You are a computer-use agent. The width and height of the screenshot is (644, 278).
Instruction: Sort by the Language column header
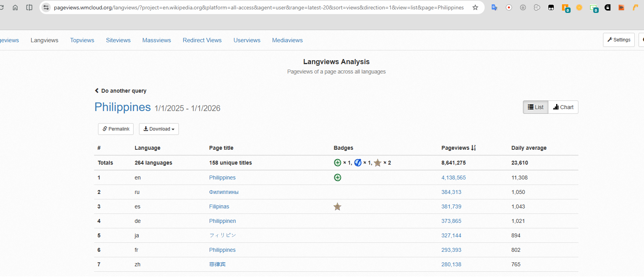(148, 148)
